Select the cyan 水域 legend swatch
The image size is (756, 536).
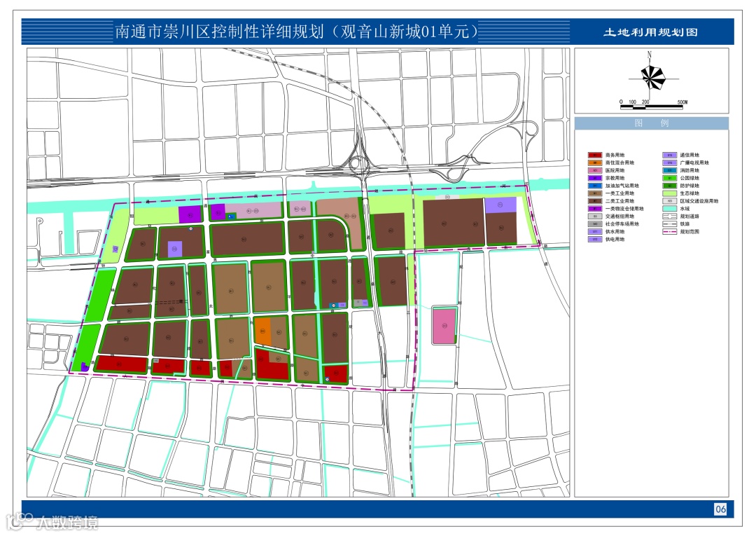(x=670, y=209)
